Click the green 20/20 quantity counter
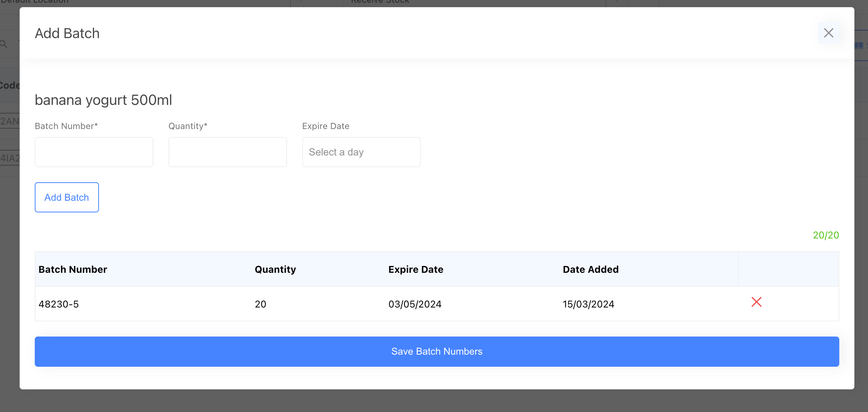This screenshot has height=412, width=868. 826,235
